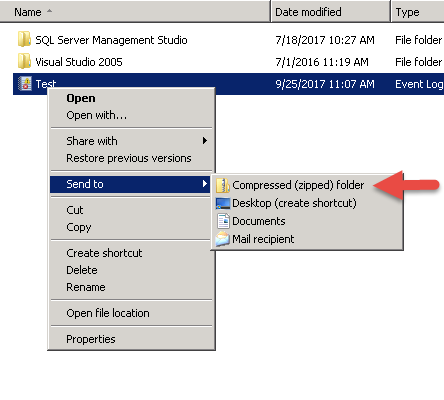Choose Create shortcut menu entry
This screenshot has width=444, height=400.
(104, 253)
